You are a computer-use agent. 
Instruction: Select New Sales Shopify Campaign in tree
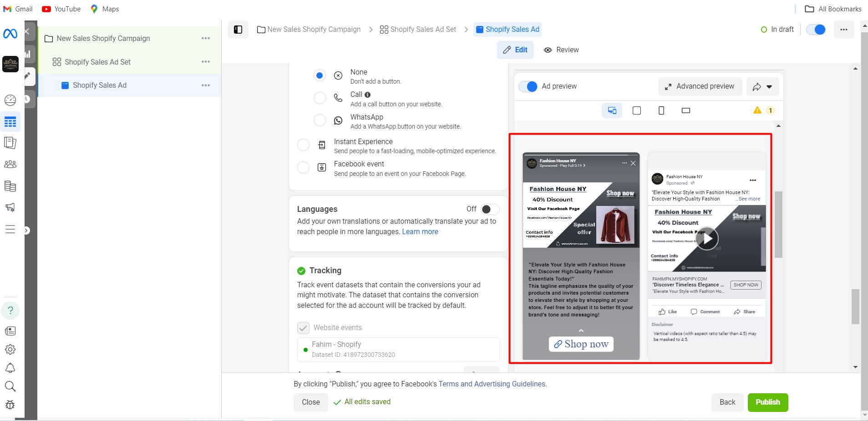pyautogui.click(x=103, y=39)
